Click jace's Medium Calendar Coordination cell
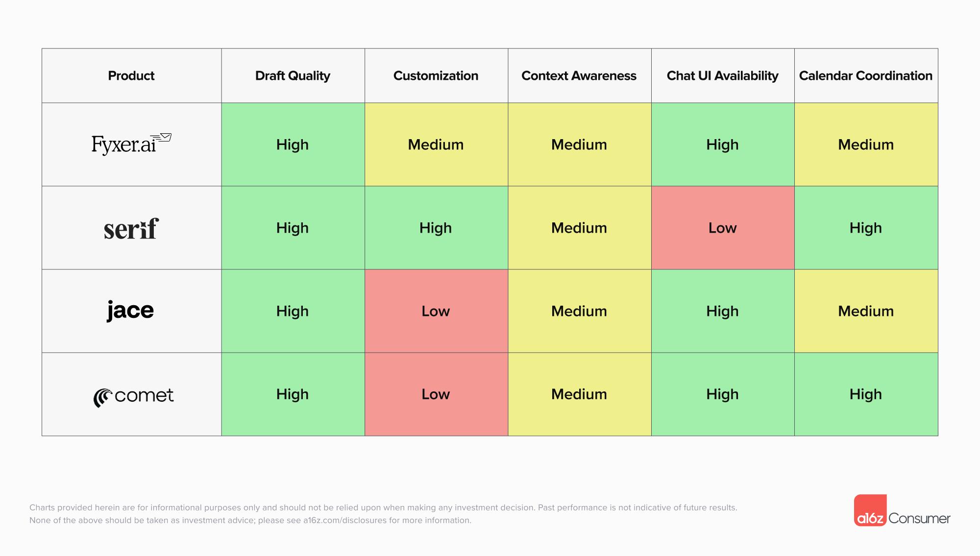980x556 pixels. [x=865, y=311]
